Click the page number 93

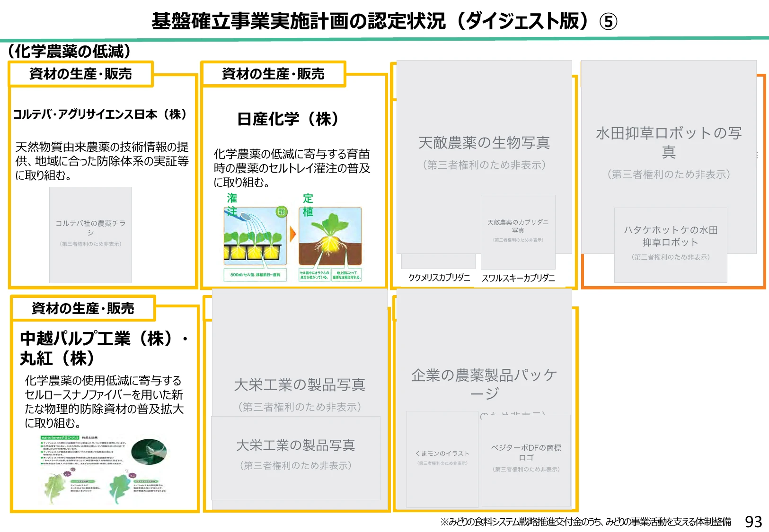pyautogui.click(x=753, y=521)
